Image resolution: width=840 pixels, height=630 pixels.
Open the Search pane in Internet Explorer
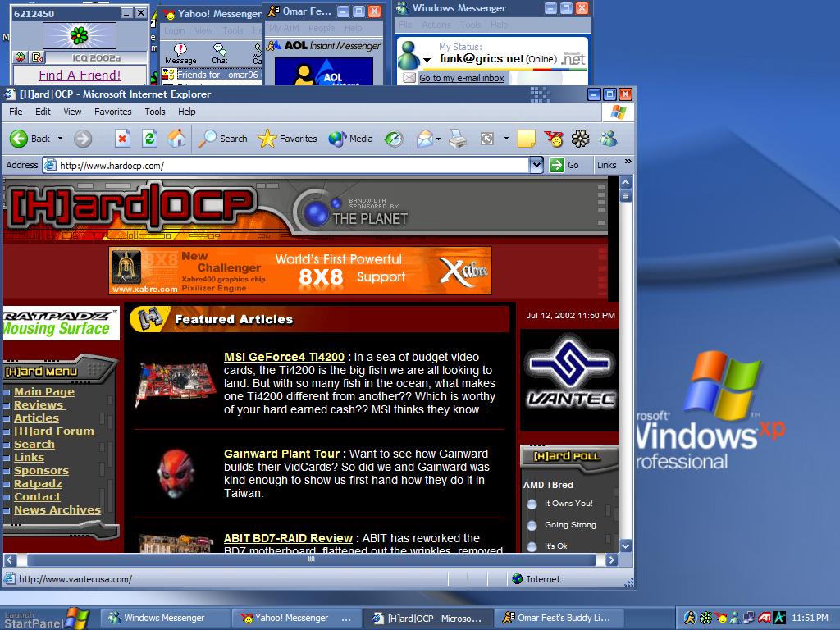223,139
